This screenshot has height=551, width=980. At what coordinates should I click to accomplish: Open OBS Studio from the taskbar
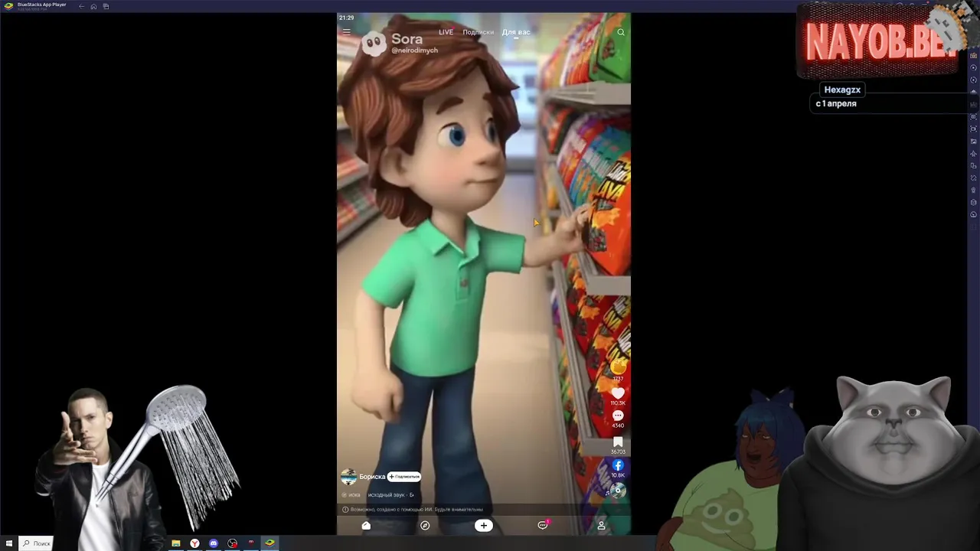click(232, 543)
